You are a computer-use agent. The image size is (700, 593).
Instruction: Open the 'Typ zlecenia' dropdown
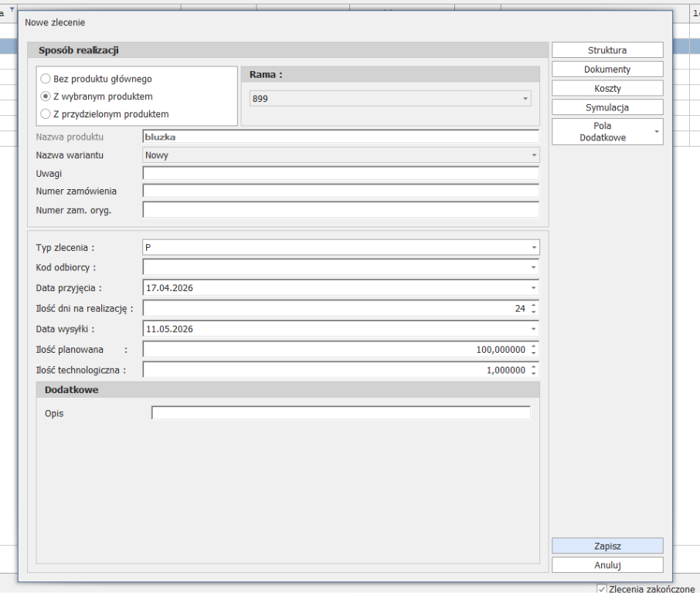click(x=533, y=248)
